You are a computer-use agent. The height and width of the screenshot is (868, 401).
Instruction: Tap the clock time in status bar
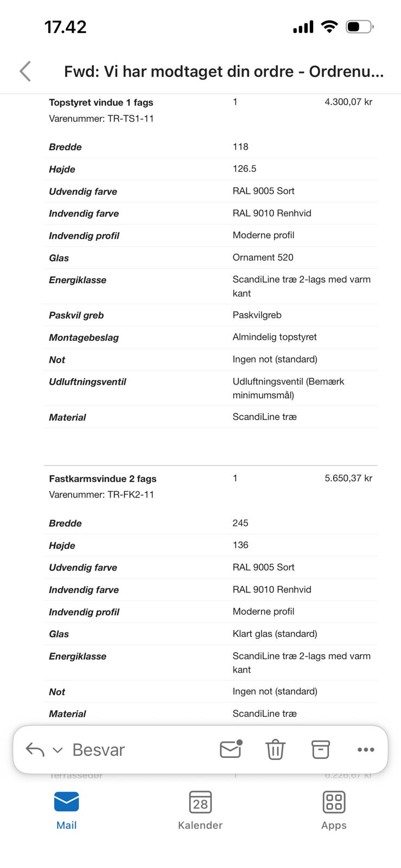pyautogui.click(x=65, y=27)
